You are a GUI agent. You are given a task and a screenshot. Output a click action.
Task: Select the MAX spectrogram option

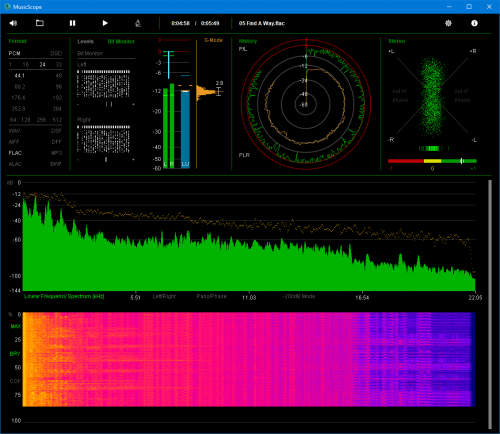[16, 326]
